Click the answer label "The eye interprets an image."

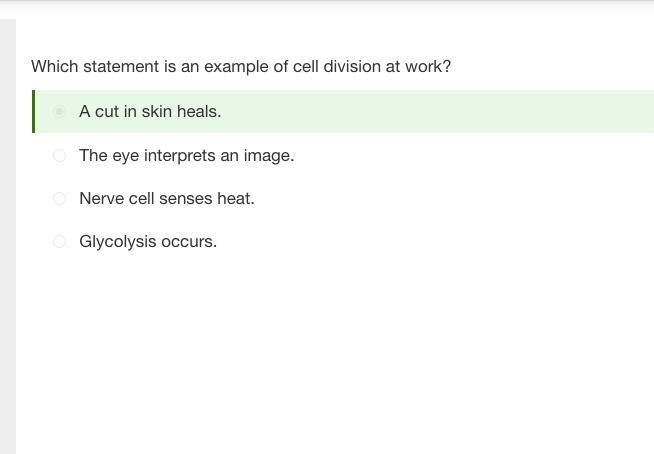(187, 156)
